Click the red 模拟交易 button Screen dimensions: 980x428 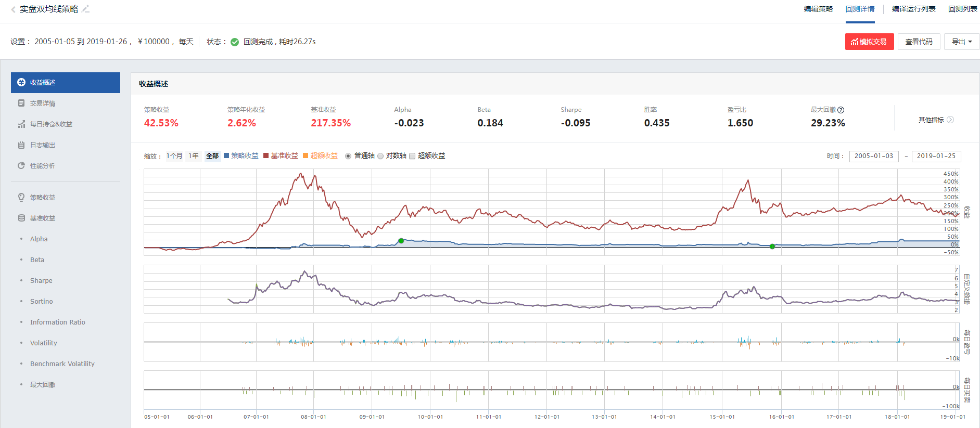870,42
